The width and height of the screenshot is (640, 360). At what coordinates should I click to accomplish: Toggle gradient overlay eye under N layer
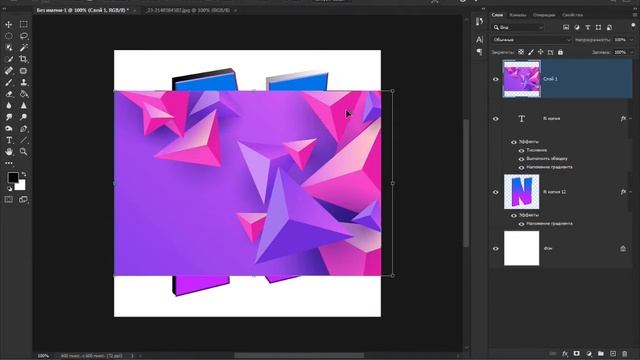coord(521,224)
